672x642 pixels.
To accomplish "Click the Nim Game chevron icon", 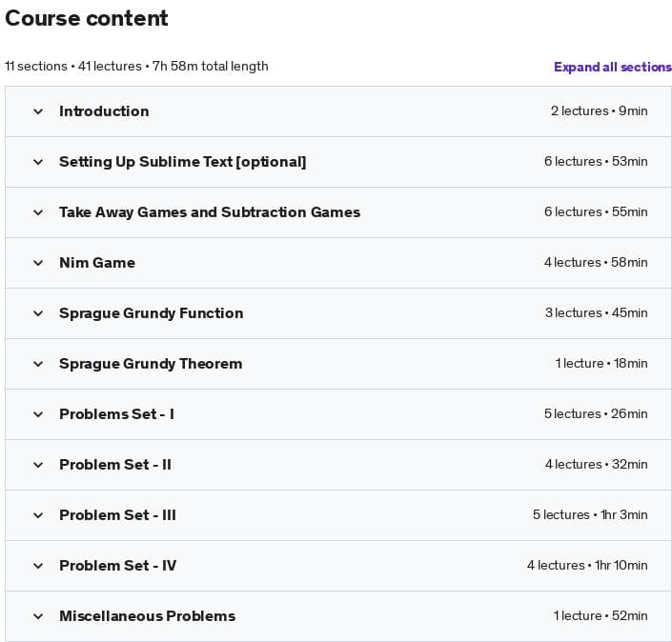I will click(38, 263).
